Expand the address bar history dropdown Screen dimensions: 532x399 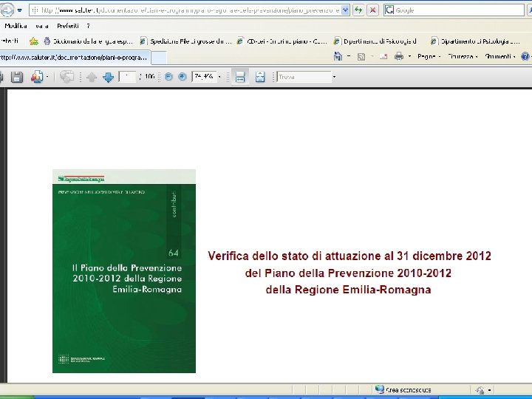[345, 10]
